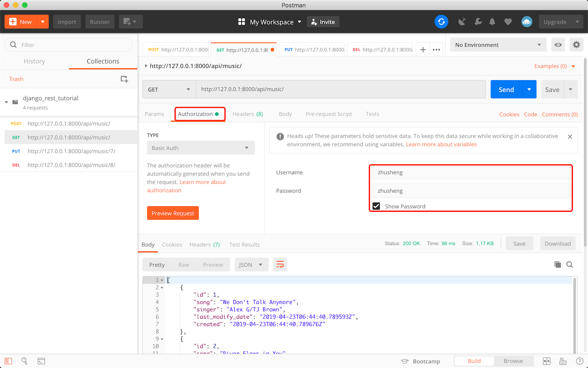
Task: Fold the JSON object at line 2
Action: pos(162,287)
